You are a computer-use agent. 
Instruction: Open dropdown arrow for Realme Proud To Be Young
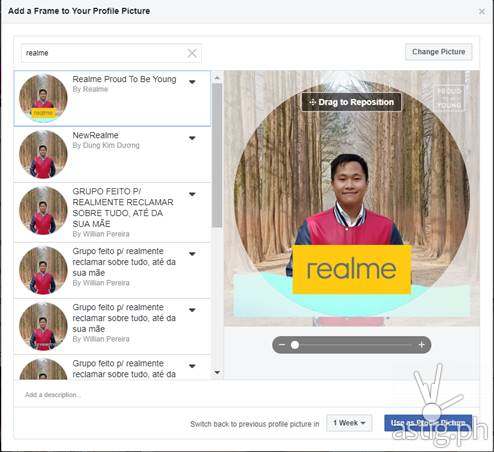192,82
